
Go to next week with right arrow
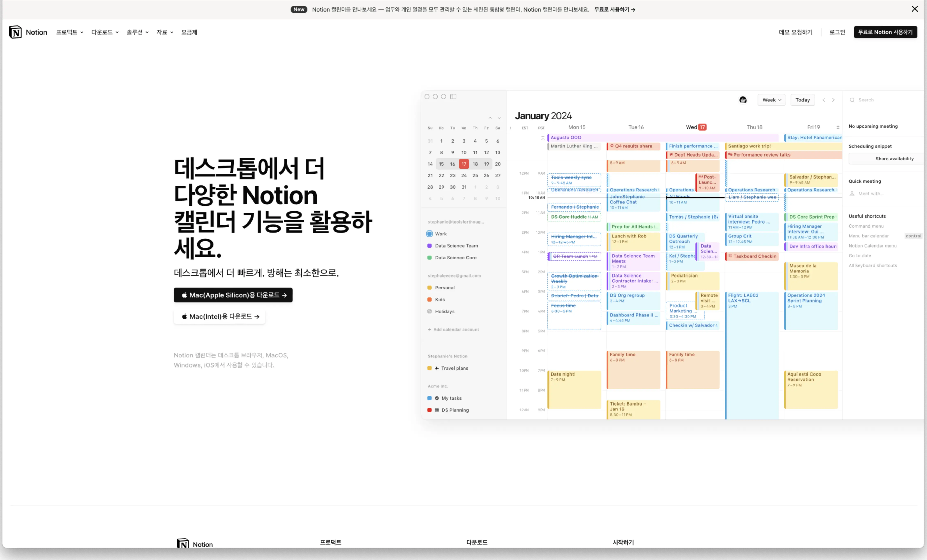[x=833, y=100]
